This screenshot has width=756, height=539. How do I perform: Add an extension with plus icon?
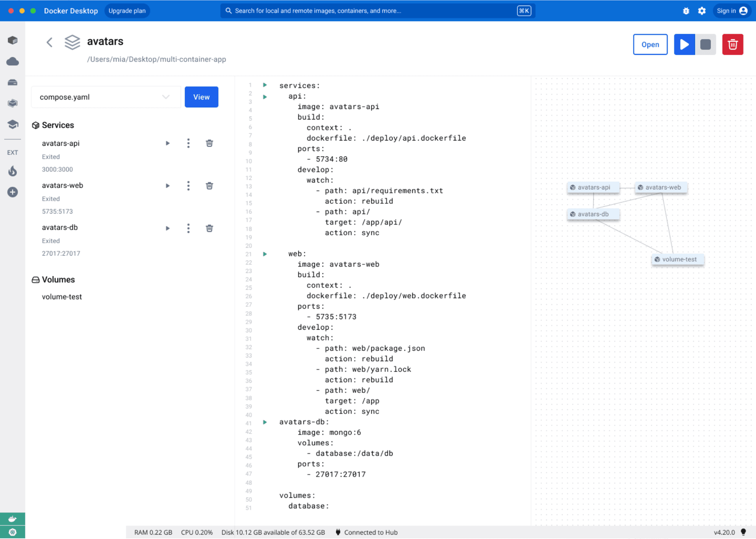click(x=13, y=192)
